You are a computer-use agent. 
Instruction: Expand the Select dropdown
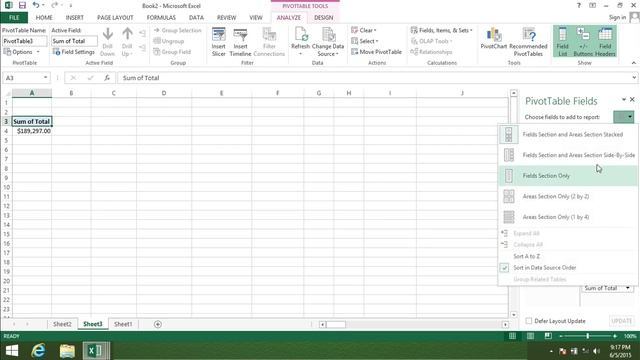pos(365,41)
